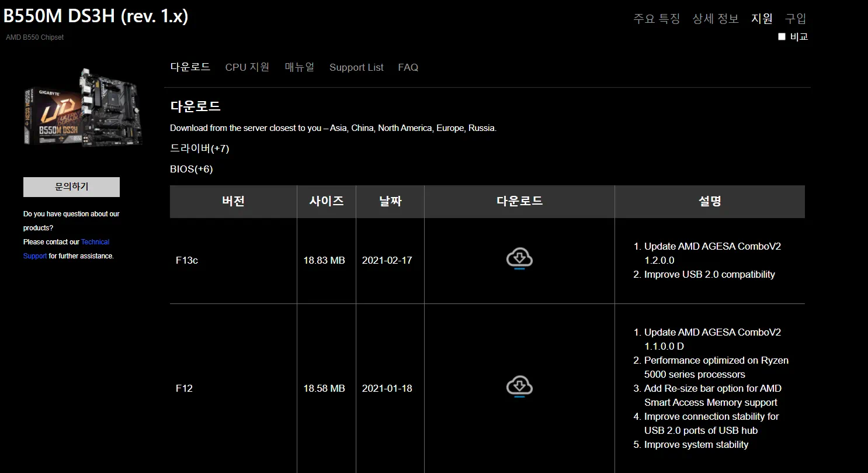Click the 사이즈 column header
Screen dimensions: 868x473
click(x=327, y=202)
